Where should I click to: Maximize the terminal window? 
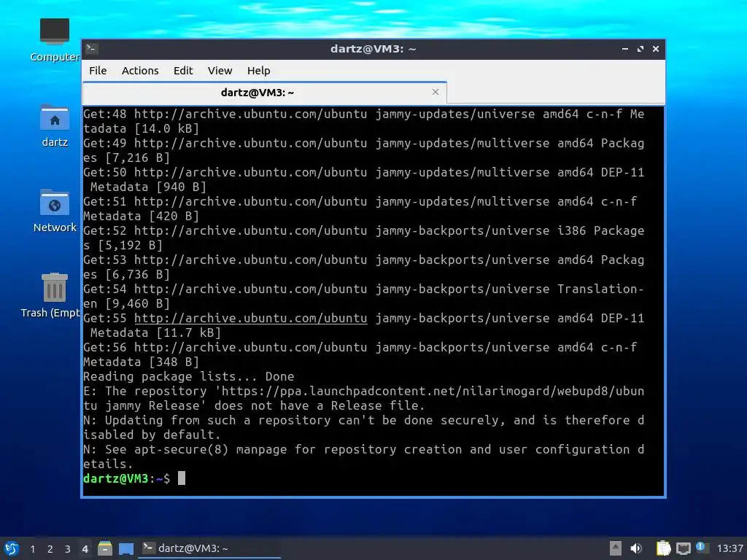tap(640, 49)
